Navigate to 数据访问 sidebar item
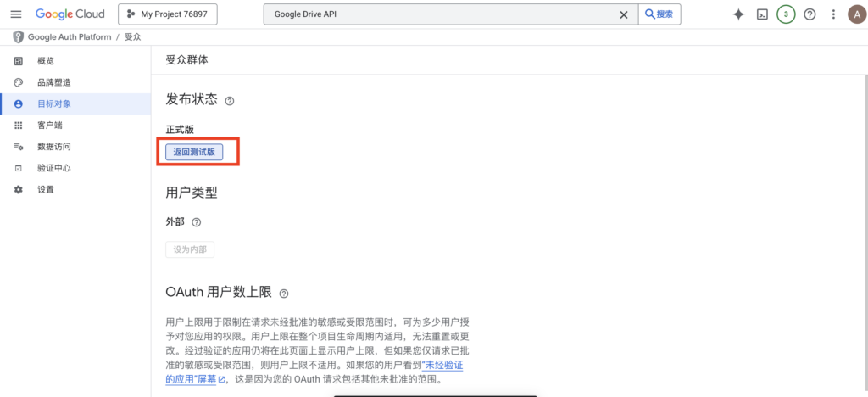Image resolution: width=868 pixels, height=397 pixels. click(x=53, y=147)
